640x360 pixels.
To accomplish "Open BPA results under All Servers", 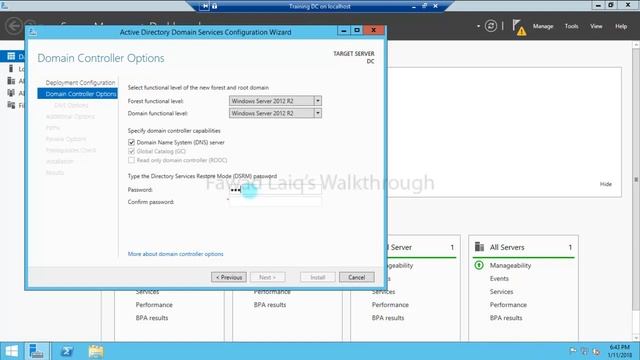I will click(506, 318).
